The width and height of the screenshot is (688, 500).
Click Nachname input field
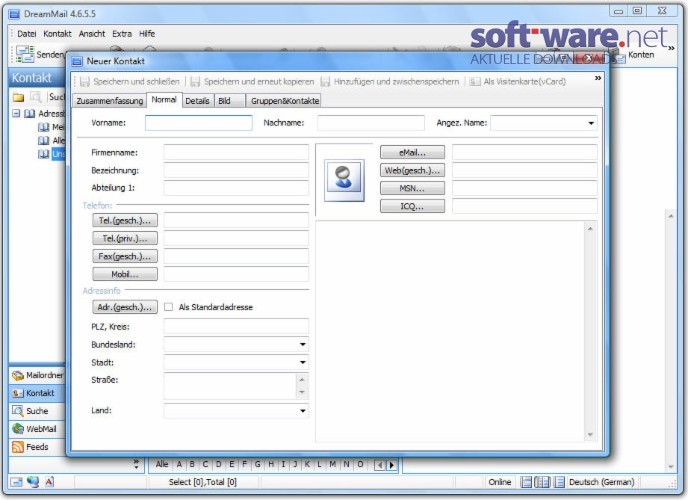(x=371, y=123)
